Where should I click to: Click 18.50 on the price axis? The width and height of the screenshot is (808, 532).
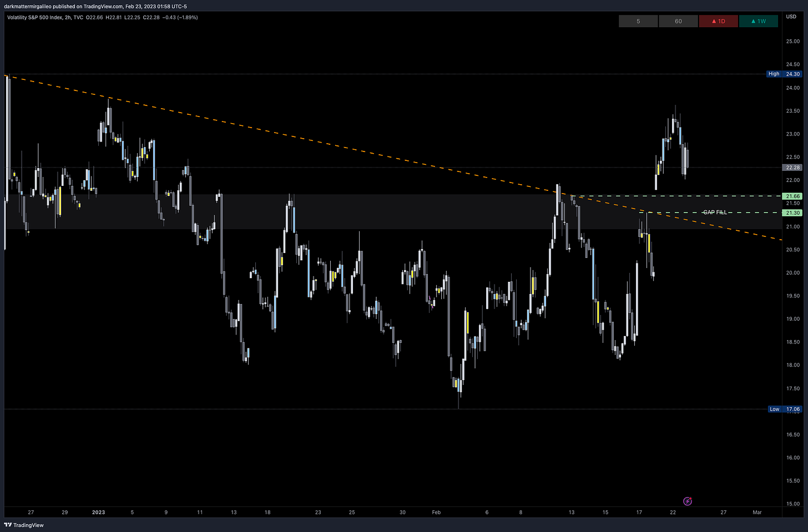point(792,342)
